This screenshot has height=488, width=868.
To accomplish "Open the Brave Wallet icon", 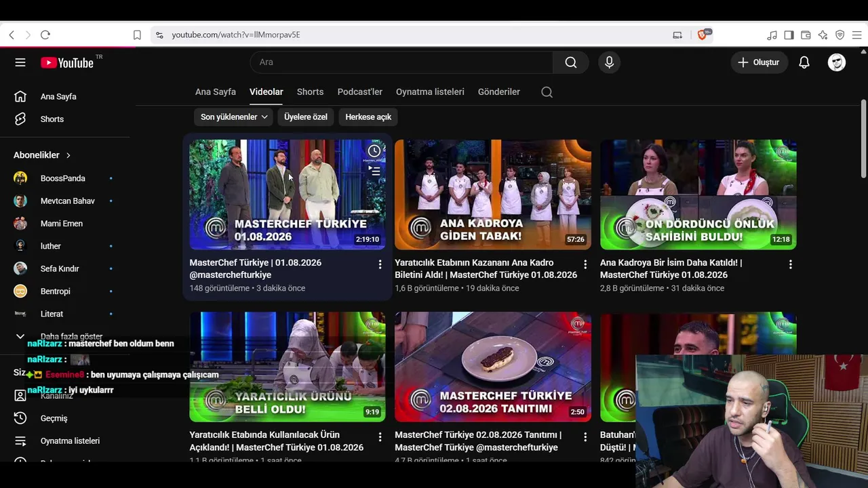I will click(806, 35).
